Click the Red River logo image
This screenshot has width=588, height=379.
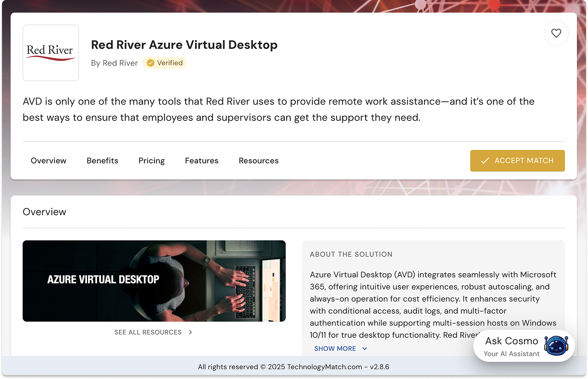coord(51,53)
